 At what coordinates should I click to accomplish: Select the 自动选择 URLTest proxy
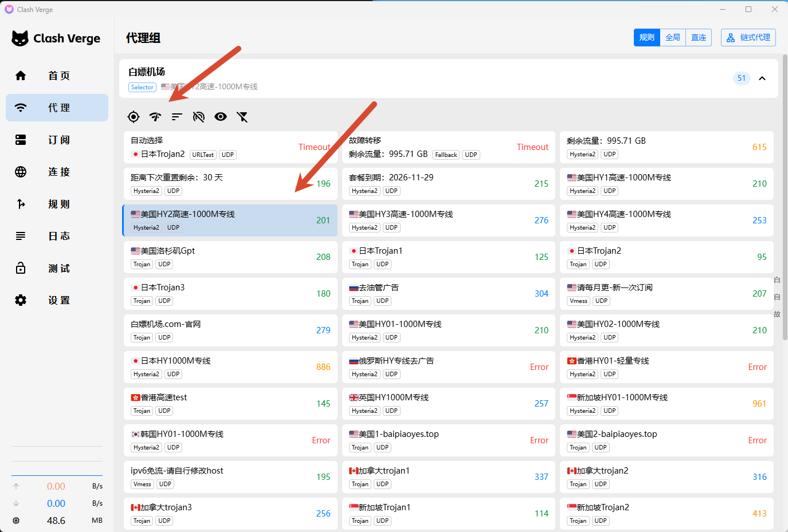click(x=230, y=147)
